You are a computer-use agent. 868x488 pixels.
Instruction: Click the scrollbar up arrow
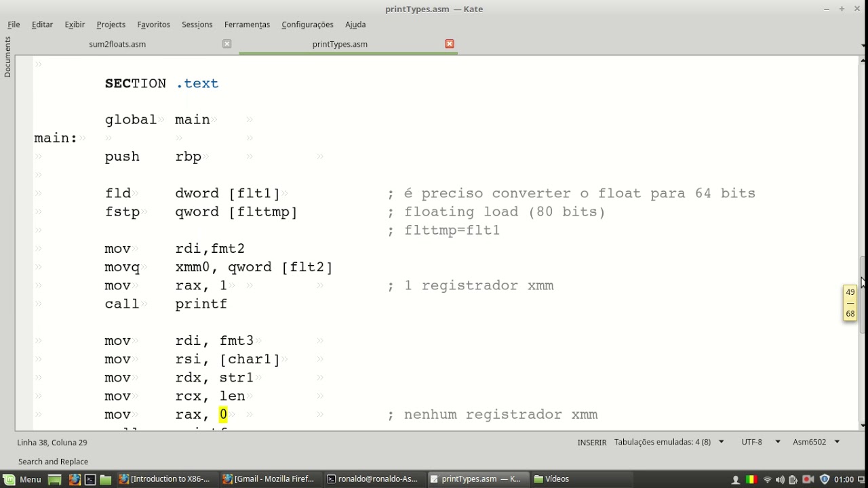point(863,60)
